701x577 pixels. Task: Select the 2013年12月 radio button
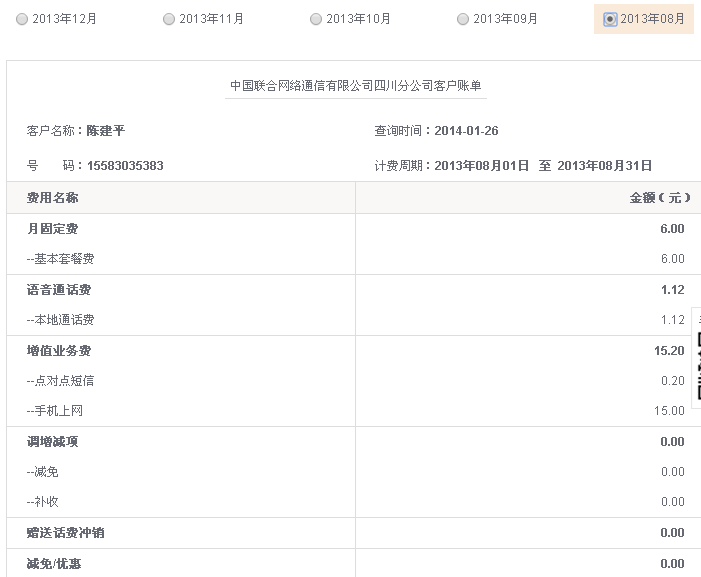(22, 19)
